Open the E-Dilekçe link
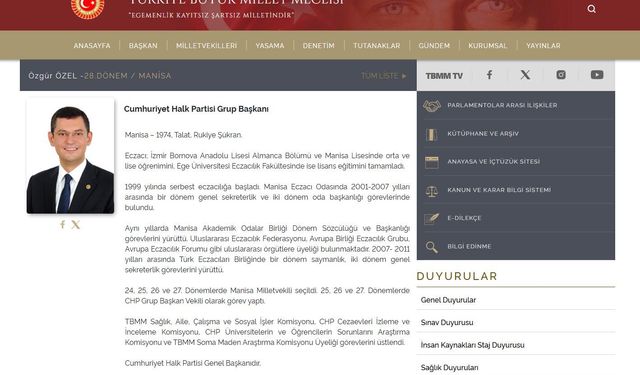This screenshot has width=640, height=375. point(464,218)
